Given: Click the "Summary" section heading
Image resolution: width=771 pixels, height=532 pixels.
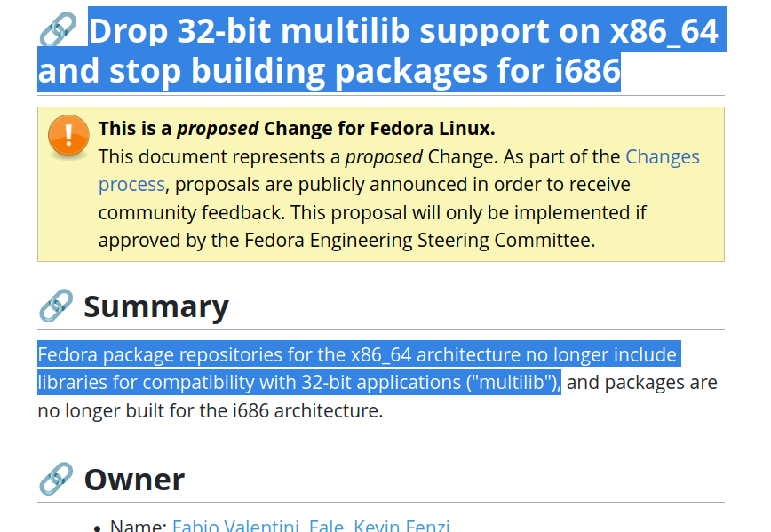Looking at the screenshot, I should coord(156,306).
